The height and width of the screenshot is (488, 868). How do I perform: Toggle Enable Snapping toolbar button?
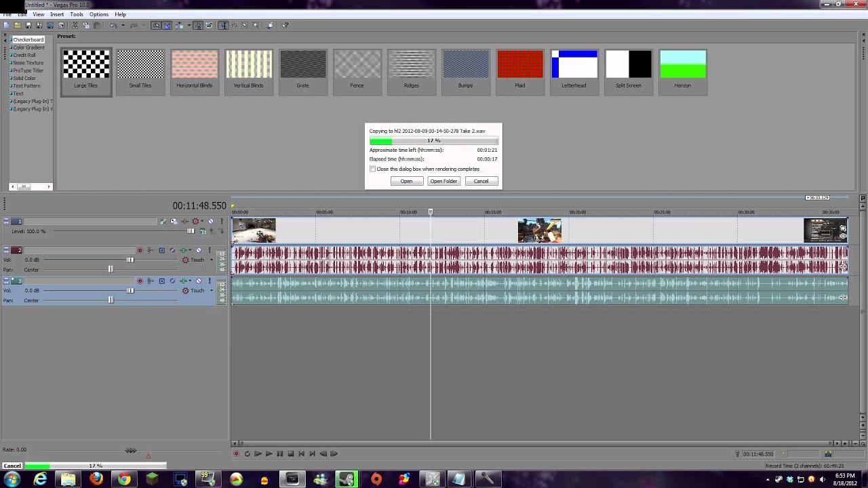coord(156,26)
